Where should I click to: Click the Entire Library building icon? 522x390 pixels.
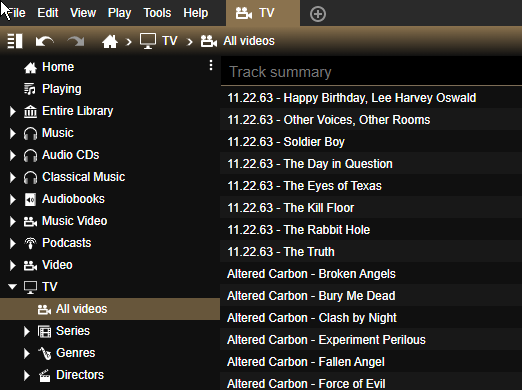30,111
